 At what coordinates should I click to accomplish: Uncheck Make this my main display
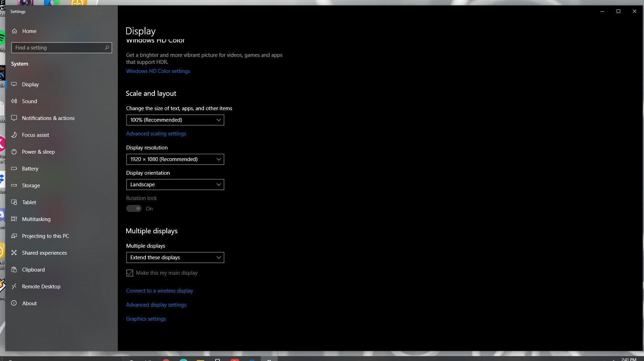(130, 273)
